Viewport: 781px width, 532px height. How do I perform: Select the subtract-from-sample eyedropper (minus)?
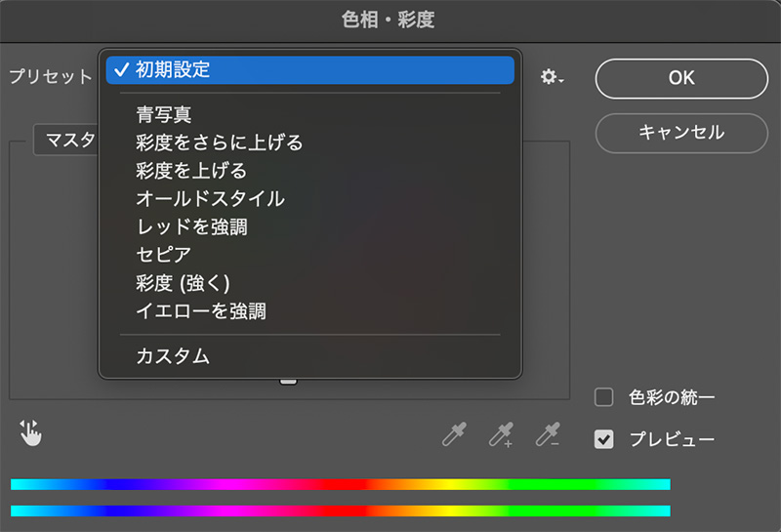[x=548, y=434]
